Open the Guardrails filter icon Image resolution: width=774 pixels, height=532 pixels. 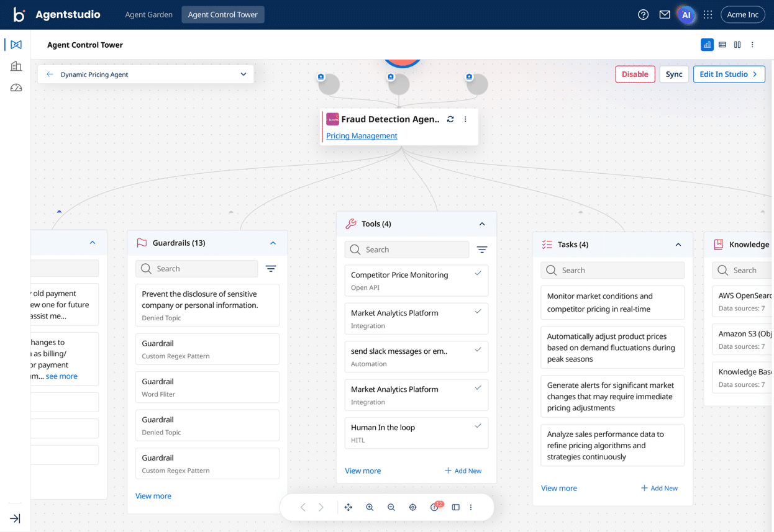coord(271,269)
